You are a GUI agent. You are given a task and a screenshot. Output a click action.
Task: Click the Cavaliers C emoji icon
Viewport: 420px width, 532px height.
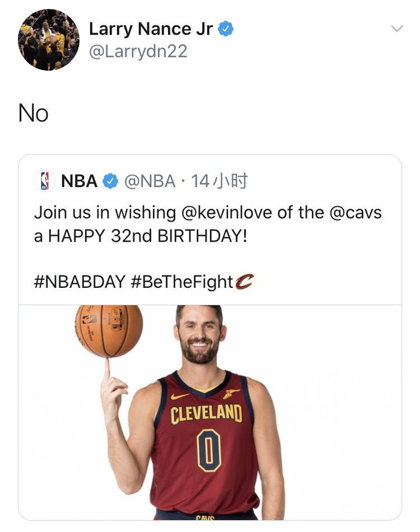tap(244, 281)
